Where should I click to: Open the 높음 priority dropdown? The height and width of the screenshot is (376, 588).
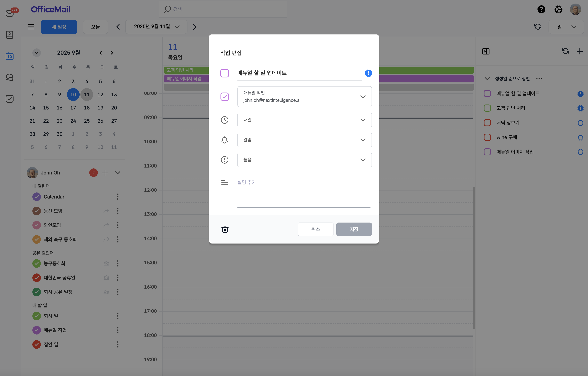coord(304,160)
